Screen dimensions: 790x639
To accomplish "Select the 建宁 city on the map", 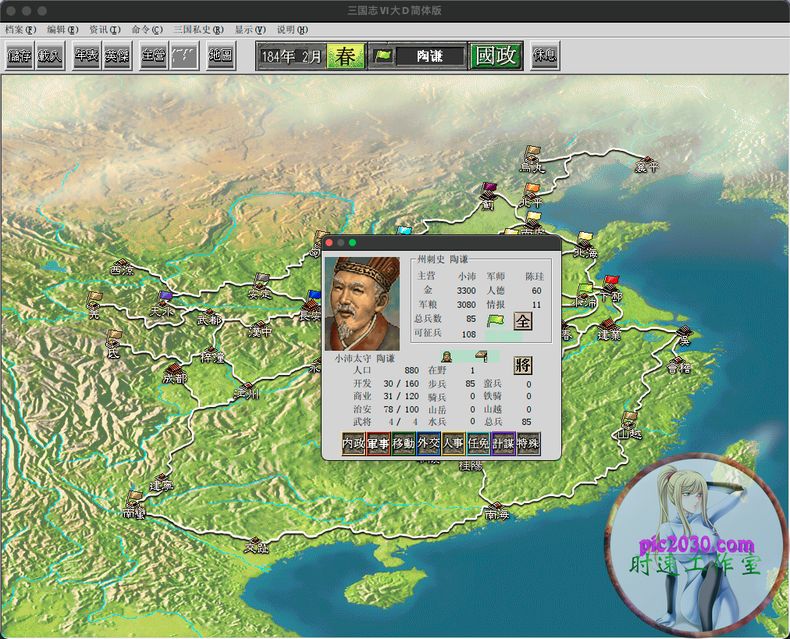I will [x=161, y=482].
